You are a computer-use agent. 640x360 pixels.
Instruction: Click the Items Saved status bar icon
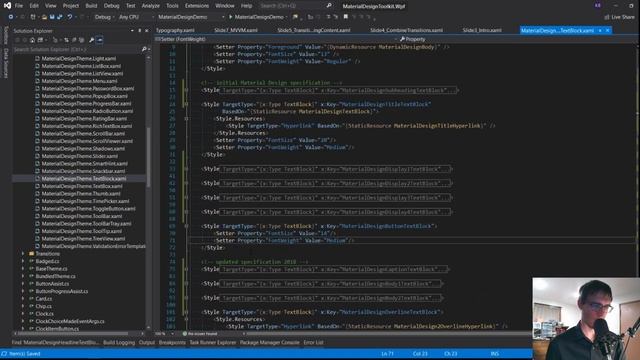click(4, 354)
